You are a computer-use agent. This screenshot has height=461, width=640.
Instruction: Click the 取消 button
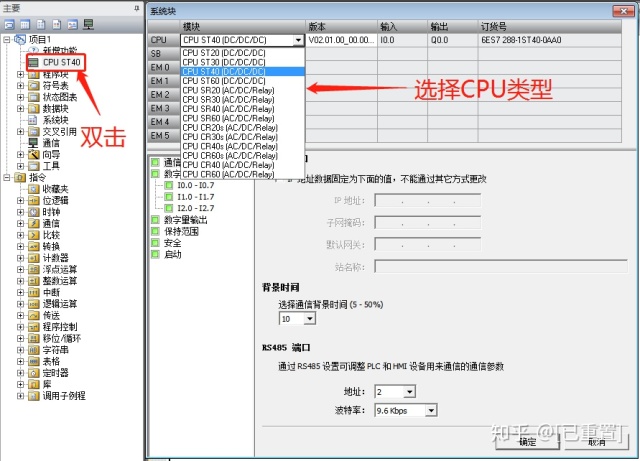pyautogui.click(x=596, y=441)
